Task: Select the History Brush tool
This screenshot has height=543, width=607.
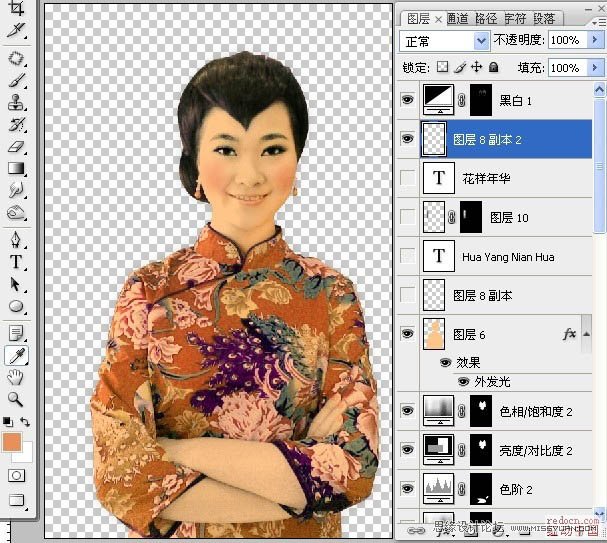Action: pyautogui.click(x=16, y=125)
